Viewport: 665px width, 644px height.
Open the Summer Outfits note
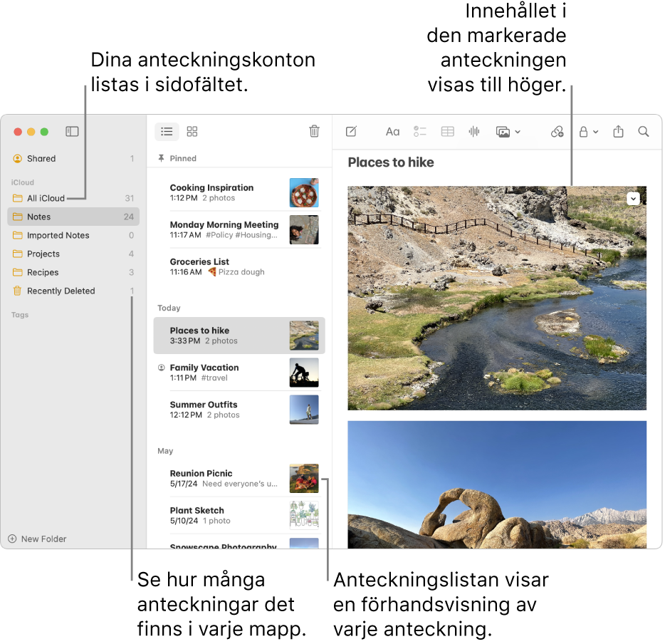click(x=239, y=410)
